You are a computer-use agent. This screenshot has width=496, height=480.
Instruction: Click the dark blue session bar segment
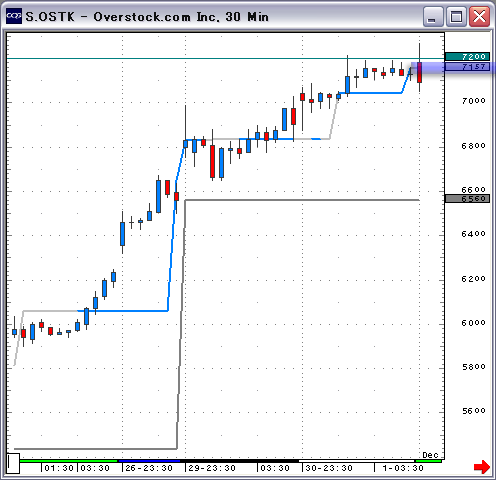[x=149, y=461]
